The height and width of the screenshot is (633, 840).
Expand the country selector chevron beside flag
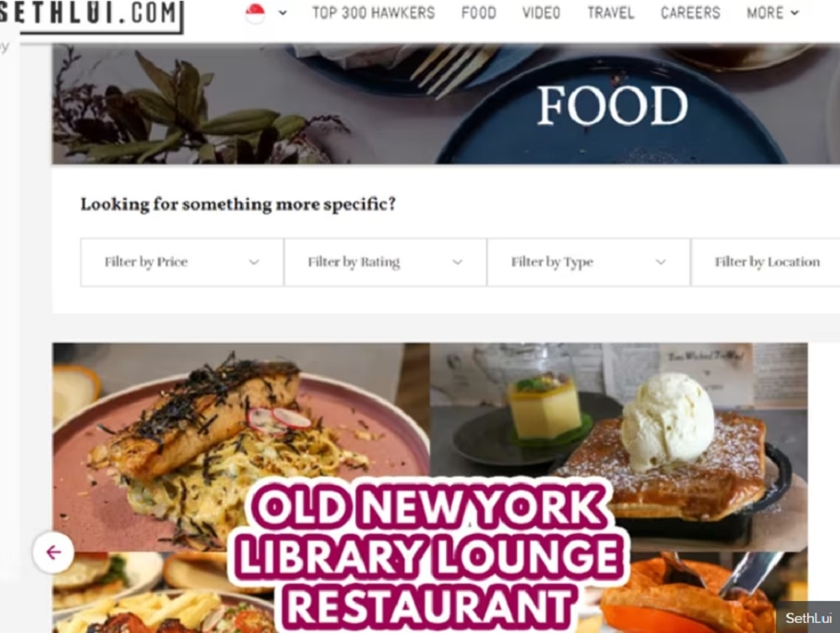coord(283,13)
